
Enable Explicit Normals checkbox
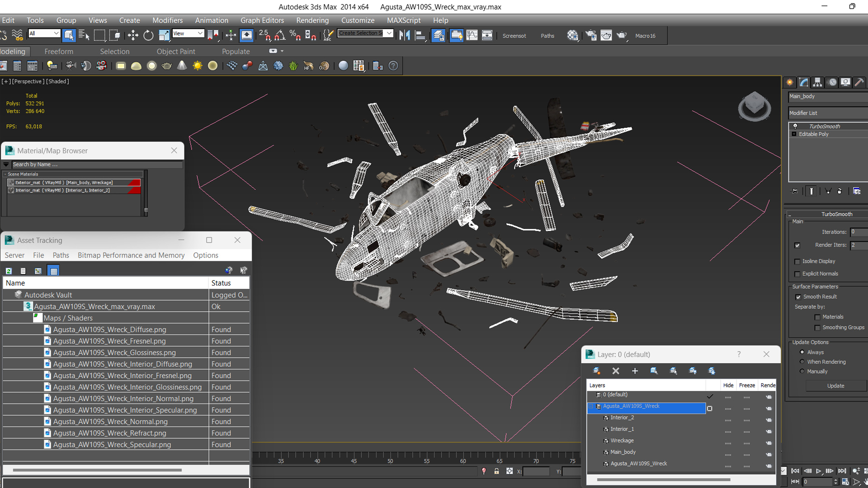[x=797, y=274]
